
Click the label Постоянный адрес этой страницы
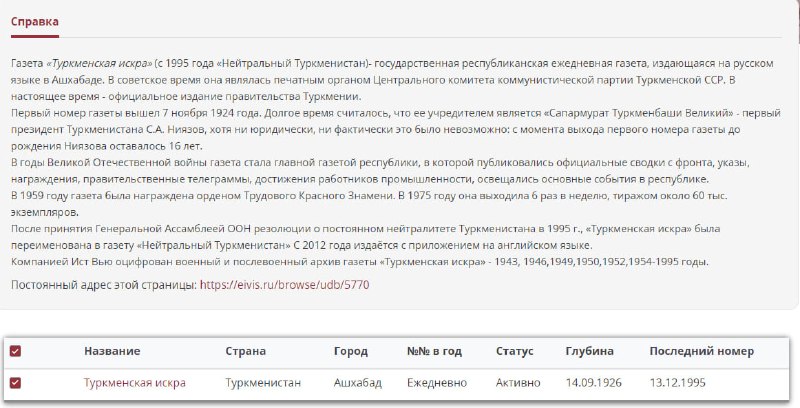(104, 285)
